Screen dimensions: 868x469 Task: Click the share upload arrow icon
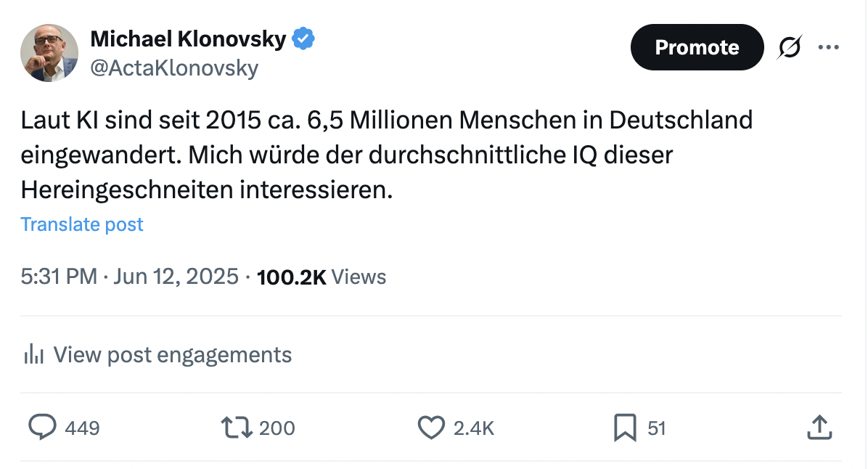tap(818, 428)
